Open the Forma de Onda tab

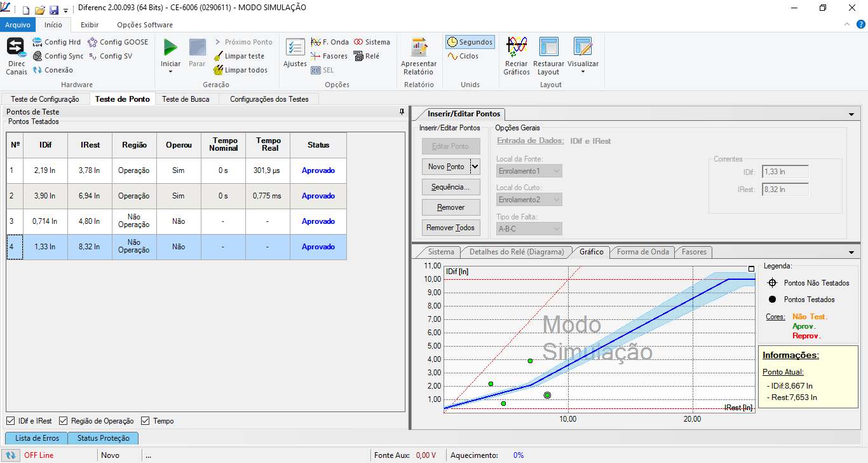(642, 252)
